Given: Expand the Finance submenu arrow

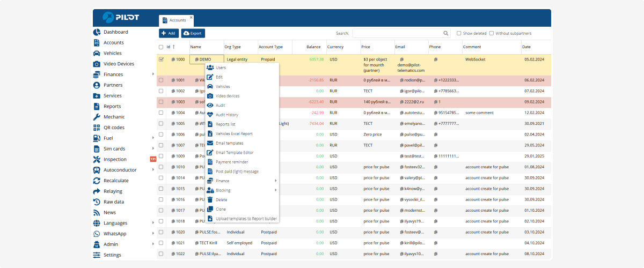Looking at the screenshot, I should click(275, 181).
